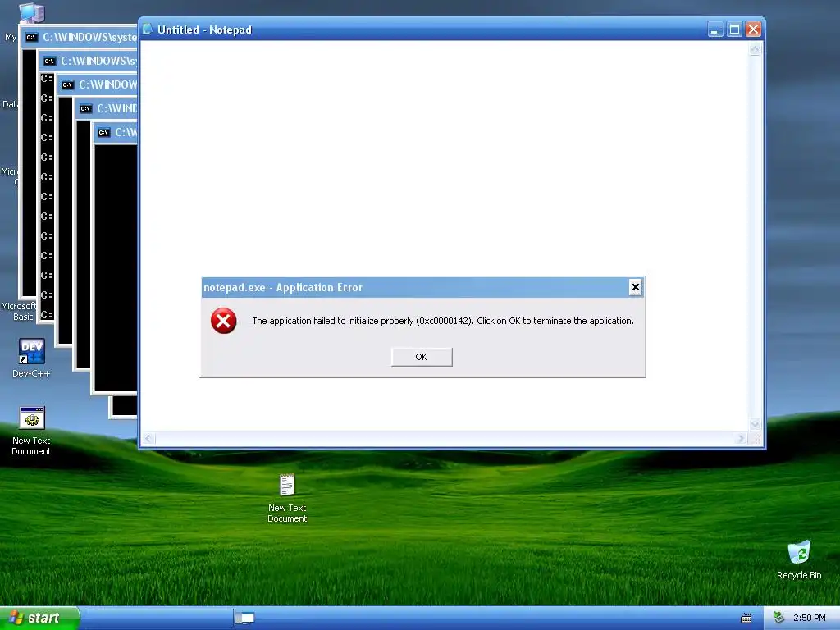Click the first command prompt window's title icon
This screenshot has height=630, width=840.
tap(32, 37)
